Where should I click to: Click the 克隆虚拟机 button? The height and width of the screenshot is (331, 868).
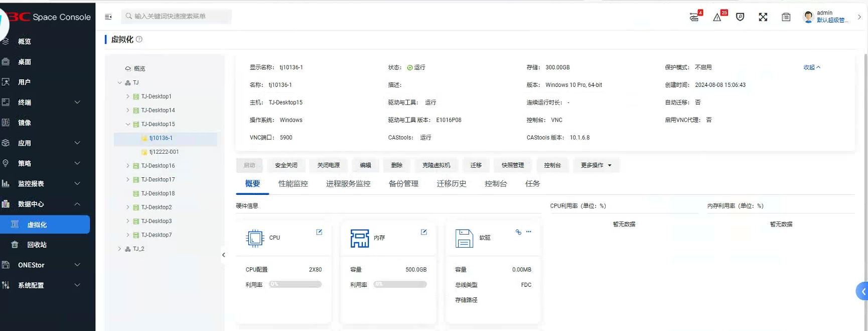pyautogui.click(x=436, y=165)
